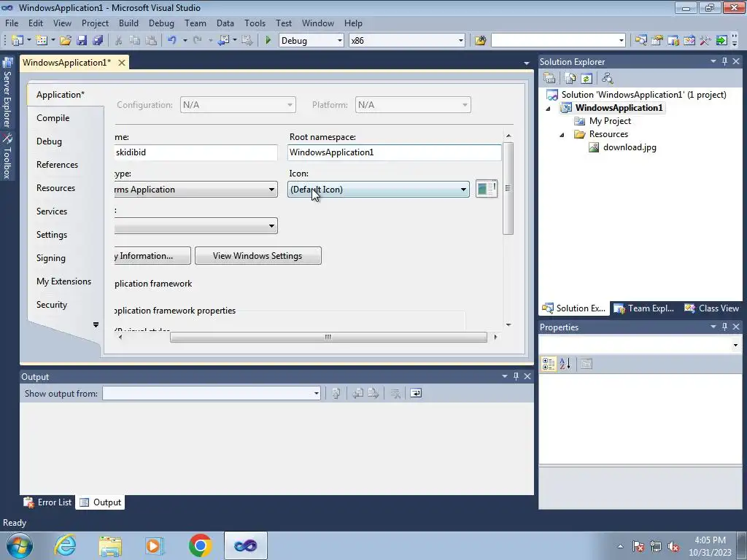Click the Assembly Information button
This screenshot has height=560, width=747.
pyautogui.click(x=152, y=256)
